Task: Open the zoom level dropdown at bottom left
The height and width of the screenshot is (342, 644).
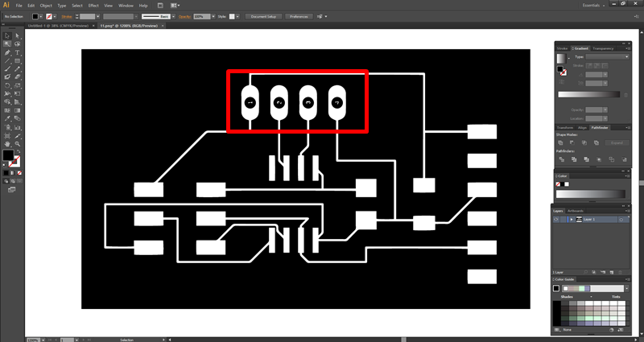Action: click(x=44, y=340)
